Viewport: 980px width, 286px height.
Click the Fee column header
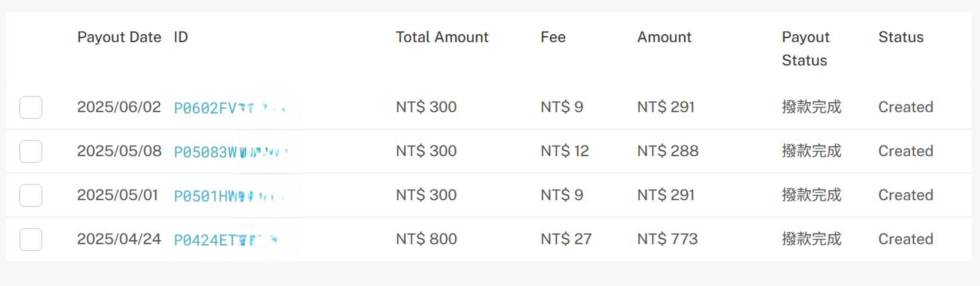click(553, 37)
